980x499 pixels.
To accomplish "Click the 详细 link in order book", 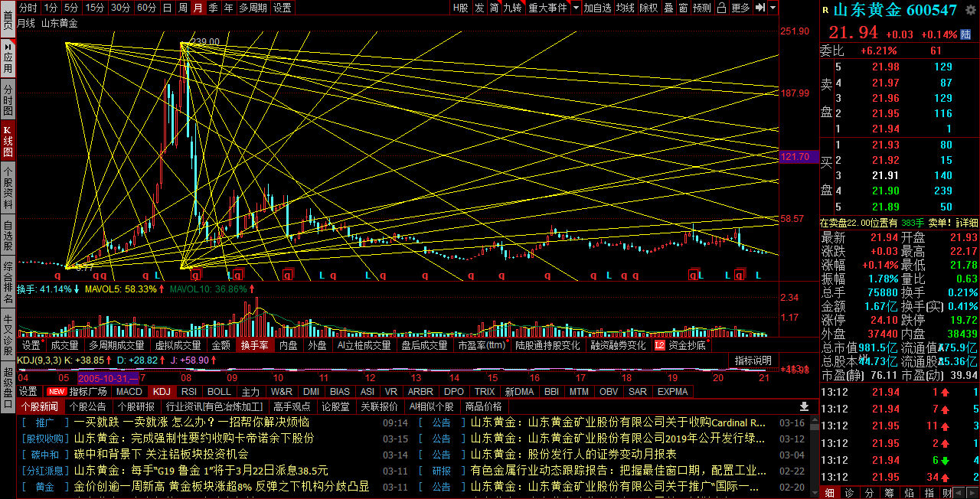I will [x=967, y=223].
